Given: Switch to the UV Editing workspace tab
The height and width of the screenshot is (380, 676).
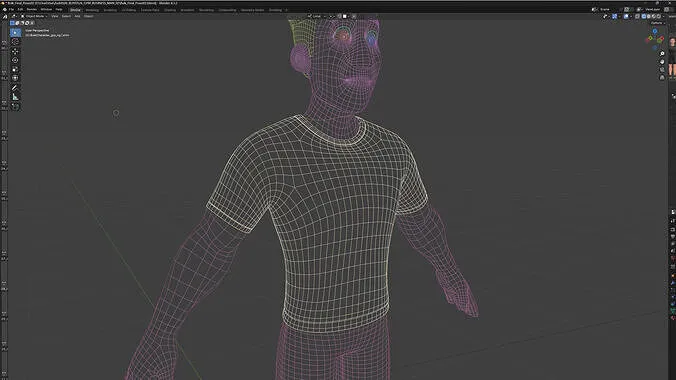Looking at the screenshot, I should click(x=128, y=10).
